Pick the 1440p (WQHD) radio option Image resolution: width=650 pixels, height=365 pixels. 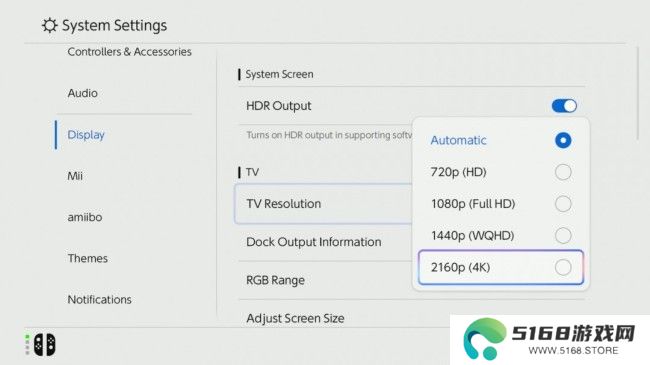click(x=563, y=235)
